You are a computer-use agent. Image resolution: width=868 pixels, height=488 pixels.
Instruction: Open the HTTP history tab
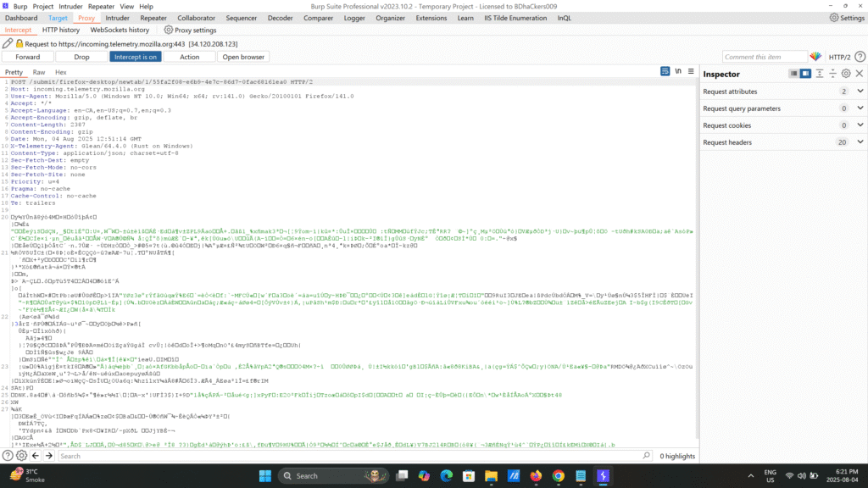pyautogui.click(x=61, y=30)
